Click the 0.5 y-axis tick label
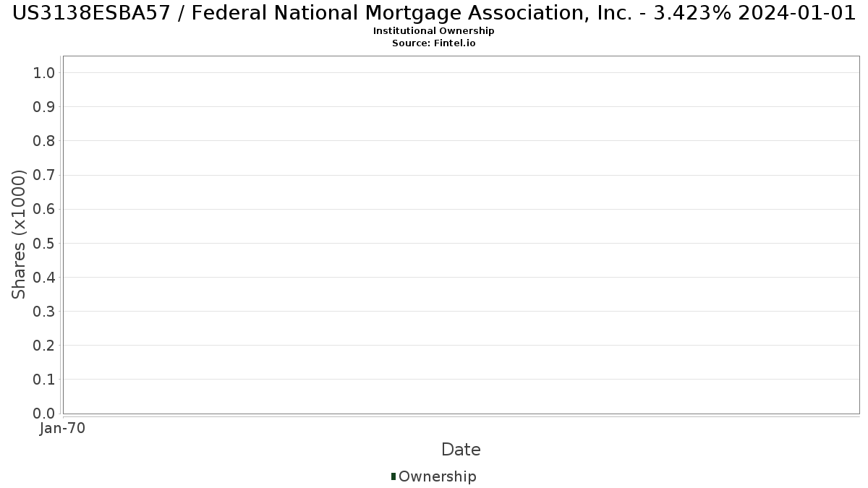The width and height of the screenshot is (868, 488). coord(44,243)
